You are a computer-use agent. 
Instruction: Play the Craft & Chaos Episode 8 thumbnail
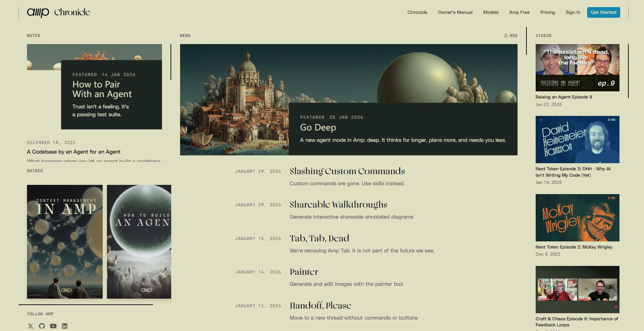[x=578, y=289]
